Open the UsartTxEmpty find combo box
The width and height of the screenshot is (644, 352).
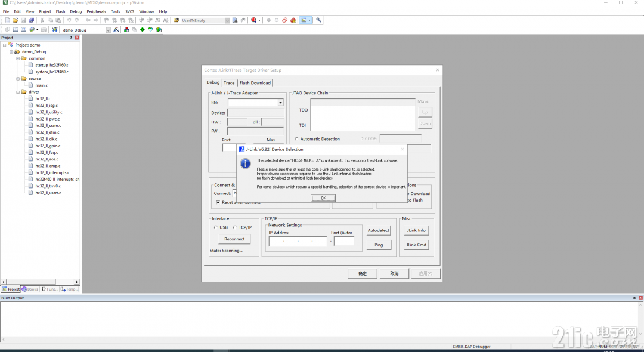tap(227, 20)
